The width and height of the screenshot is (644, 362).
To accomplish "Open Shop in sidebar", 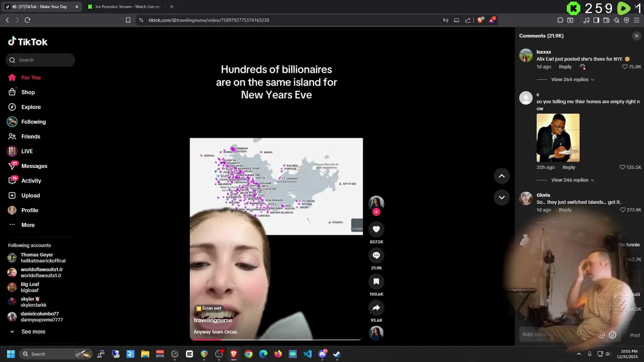I will click(22, 92).
